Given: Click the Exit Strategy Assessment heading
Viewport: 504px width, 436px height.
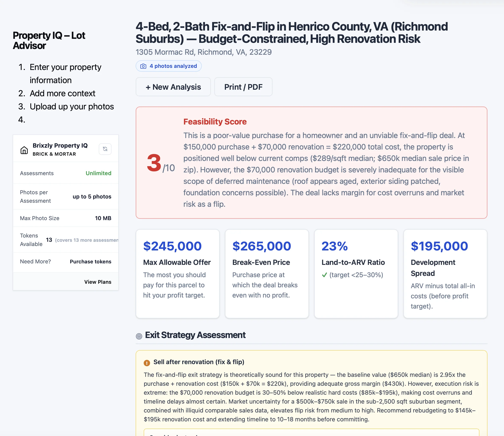Looking at the screenshot, I should click(195, 335).
